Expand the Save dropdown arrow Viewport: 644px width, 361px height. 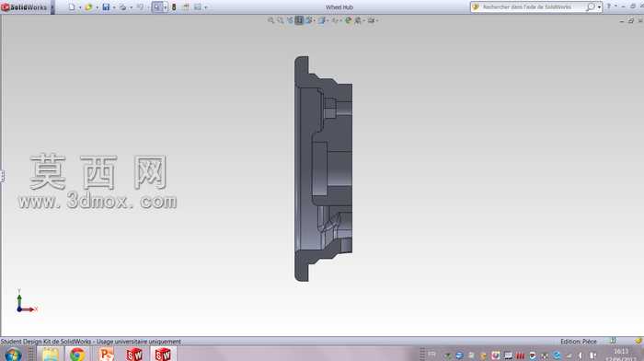coord(114,7)
